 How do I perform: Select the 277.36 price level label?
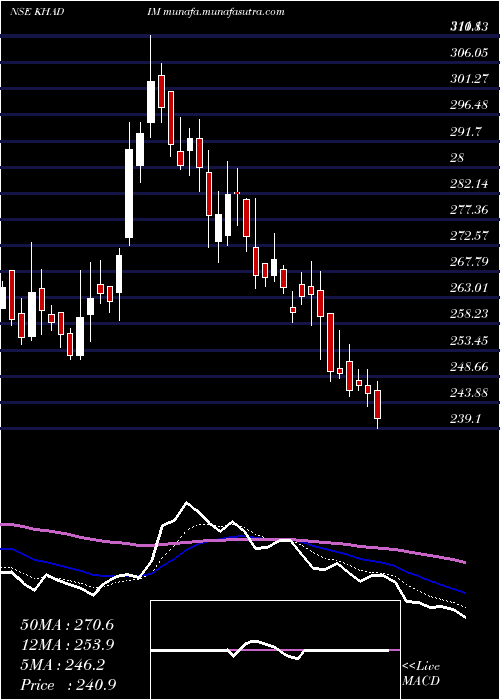[x=468, y=210]
